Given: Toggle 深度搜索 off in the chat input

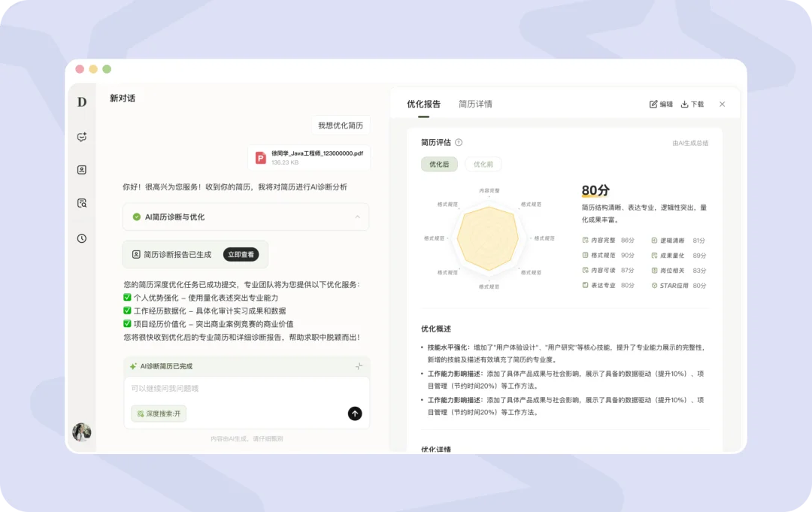Looking at the screenshot, I should pyautogui.click(x=158, y=414).
